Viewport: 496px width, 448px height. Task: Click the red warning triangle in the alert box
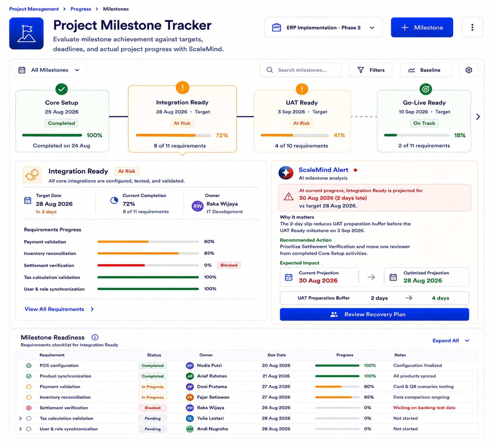(x=288, y=197)
